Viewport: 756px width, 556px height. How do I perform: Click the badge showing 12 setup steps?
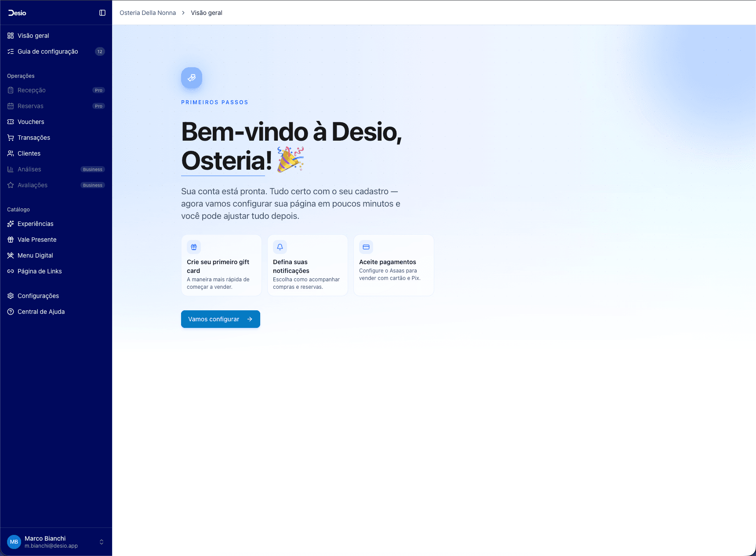(x=100, y=51)
